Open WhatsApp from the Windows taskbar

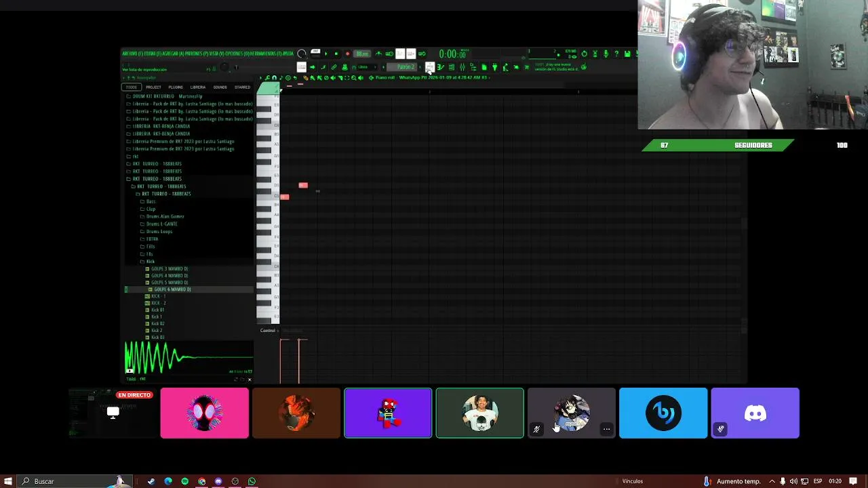point(252,481)
